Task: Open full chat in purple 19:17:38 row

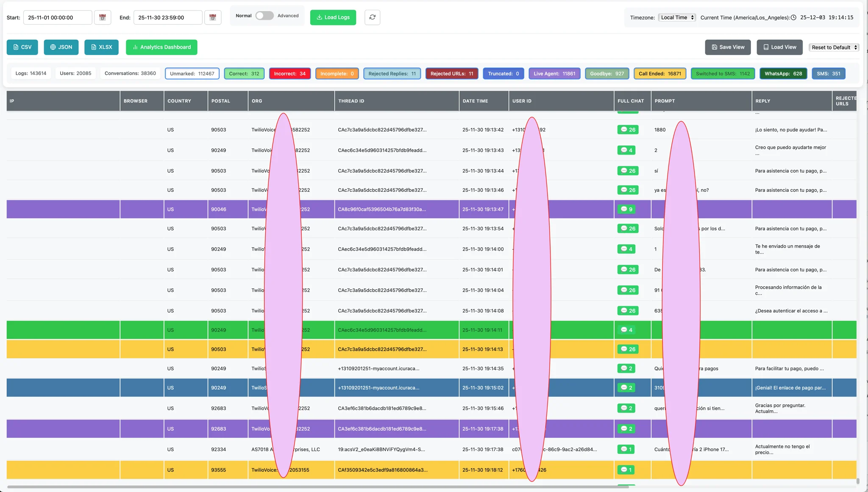Action: (626, 429)
